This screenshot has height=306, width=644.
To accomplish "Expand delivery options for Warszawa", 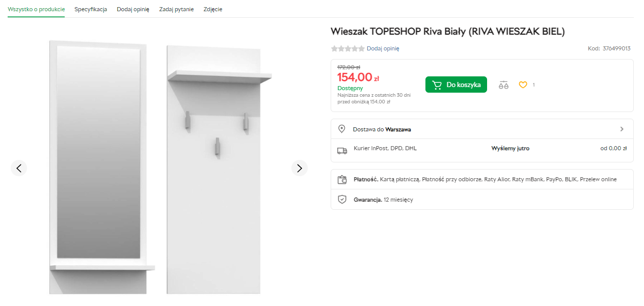I will pos(622,129).
